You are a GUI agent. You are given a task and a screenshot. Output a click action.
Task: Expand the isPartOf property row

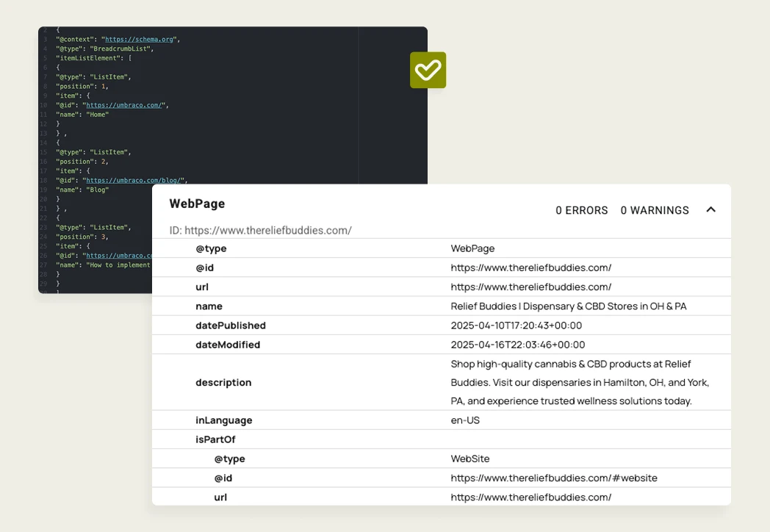215,439
